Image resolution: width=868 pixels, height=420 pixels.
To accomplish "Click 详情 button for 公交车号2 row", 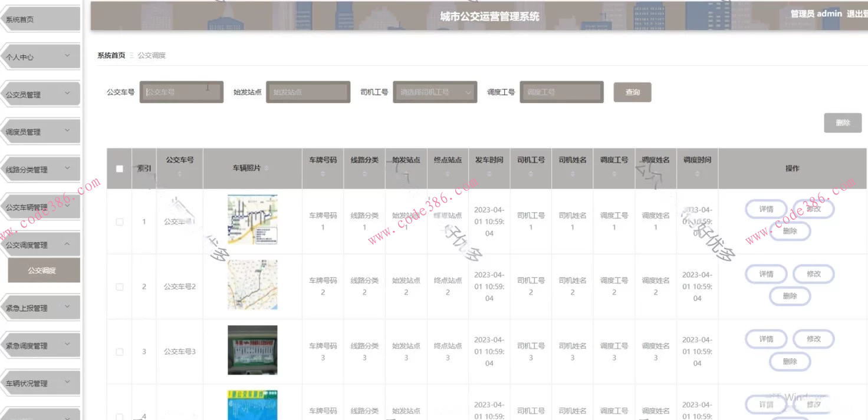I will [x=766, y=274].
